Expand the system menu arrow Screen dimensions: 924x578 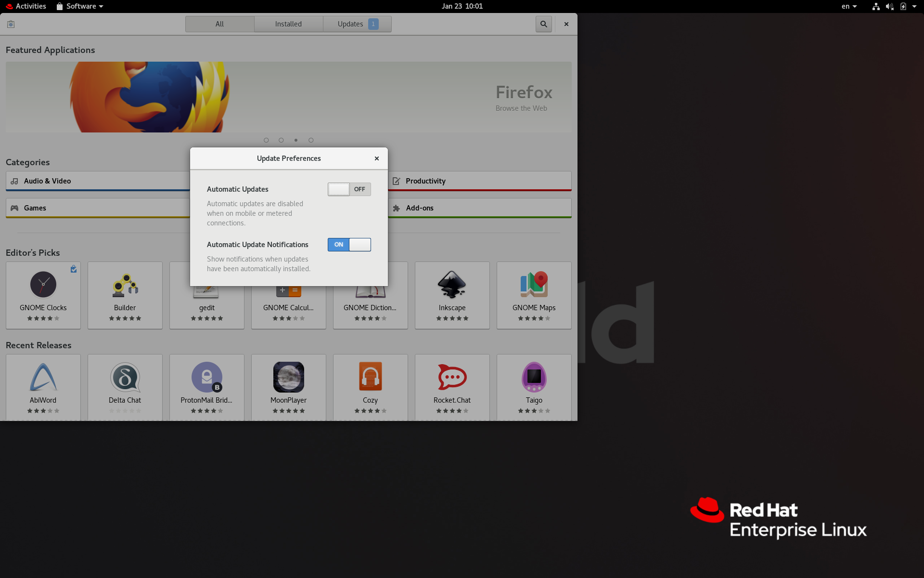[914, 6]
